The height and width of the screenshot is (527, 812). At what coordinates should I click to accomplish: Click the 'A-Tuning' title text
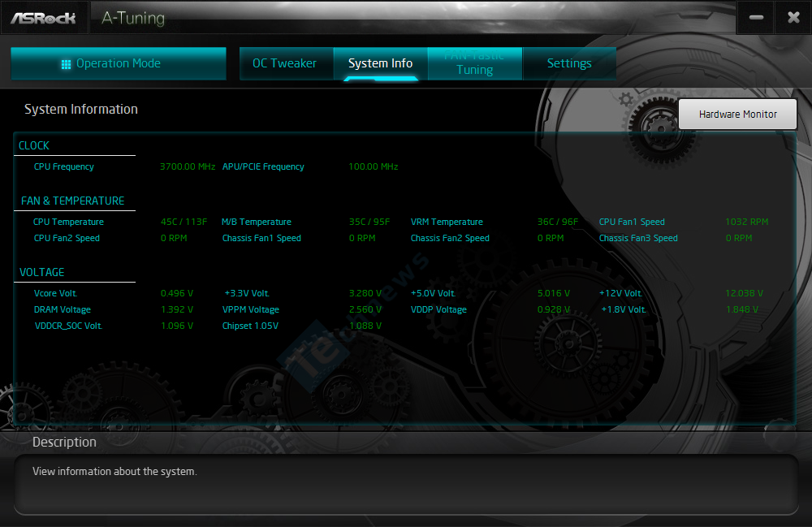(x=133, y=18)
